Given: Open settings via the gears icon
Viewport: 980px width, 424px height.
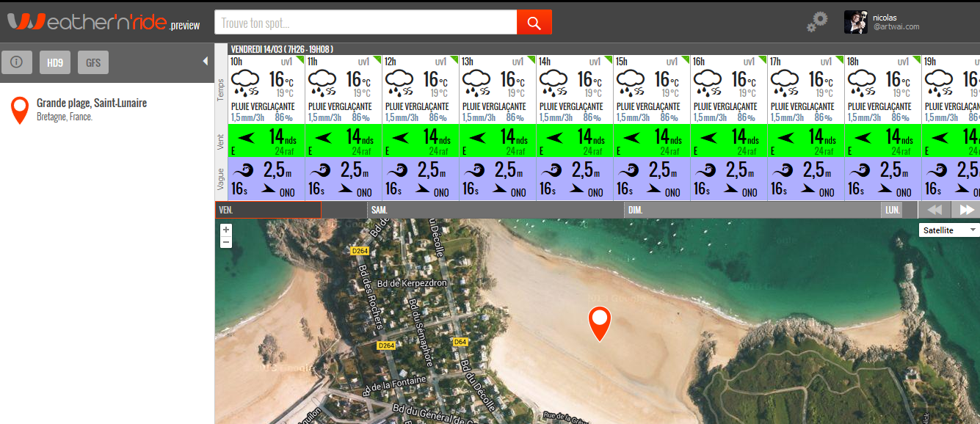Looking at the screenshot, I should [817, 22].
